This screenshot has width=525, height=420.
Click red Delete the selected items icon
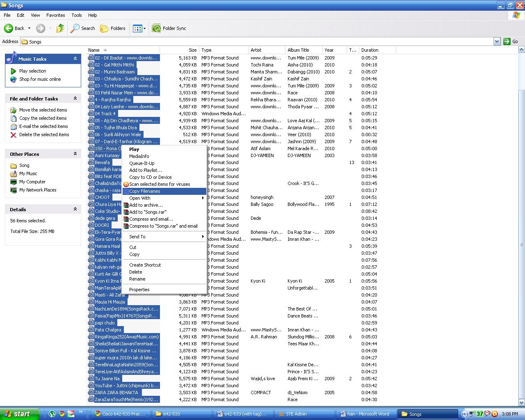pyautogui.click(x=14, y=135)
